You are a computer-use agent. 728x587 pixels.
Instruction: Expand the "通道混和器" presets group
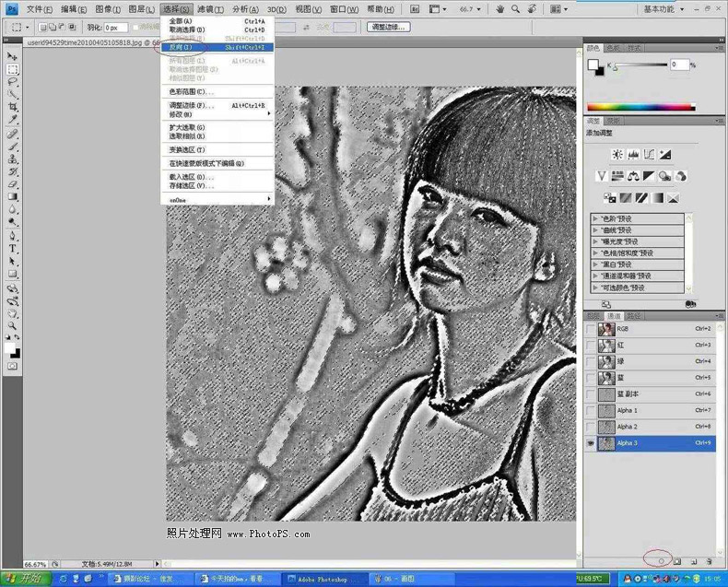click(595, 276)
